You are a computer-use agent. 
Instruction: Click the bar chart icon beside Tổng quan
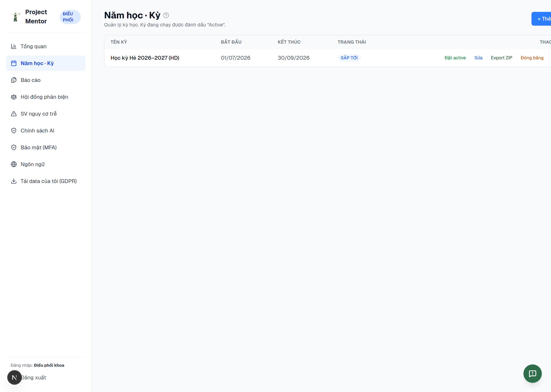click(14, 46)
